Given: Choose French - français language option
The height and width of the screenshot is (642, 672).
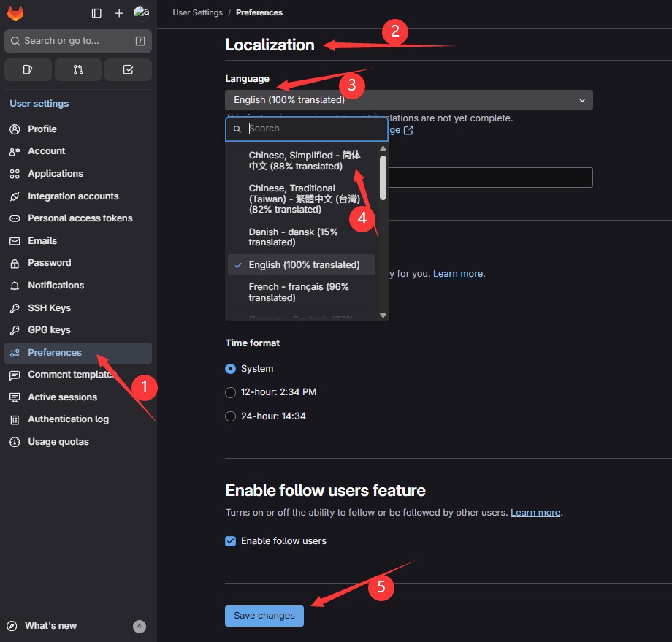Looking at the screenshot, I should pyautogui.click(x=301, y=292).
